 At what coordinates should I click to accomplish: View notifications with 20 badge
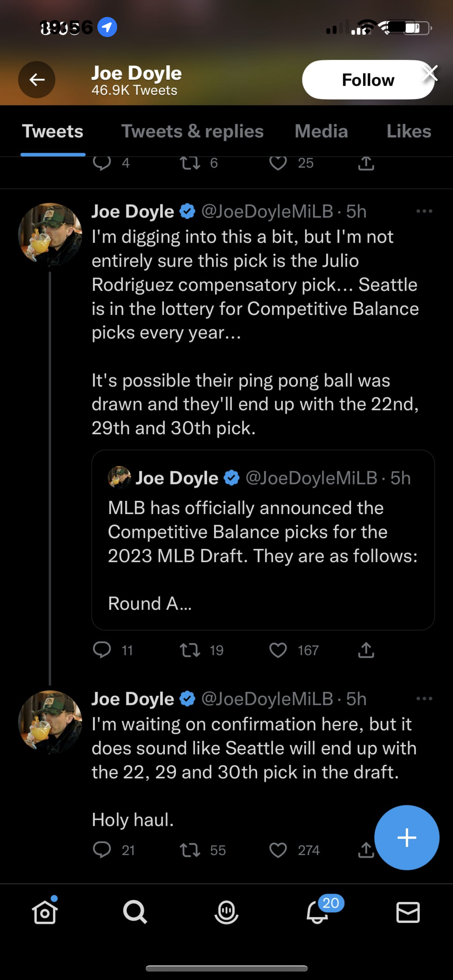(x=317, y=913)
